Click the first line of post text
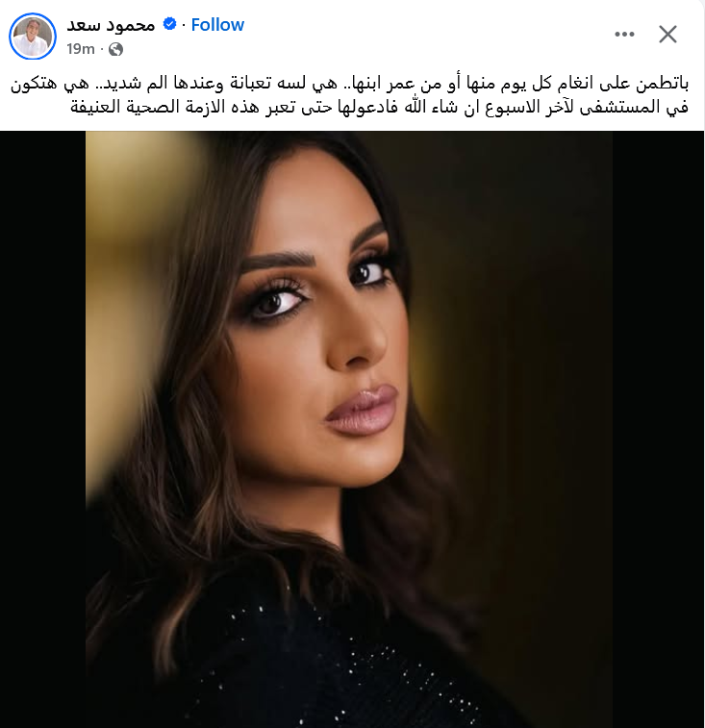This screenshot has width=705, height=728. tap(349, 84)
